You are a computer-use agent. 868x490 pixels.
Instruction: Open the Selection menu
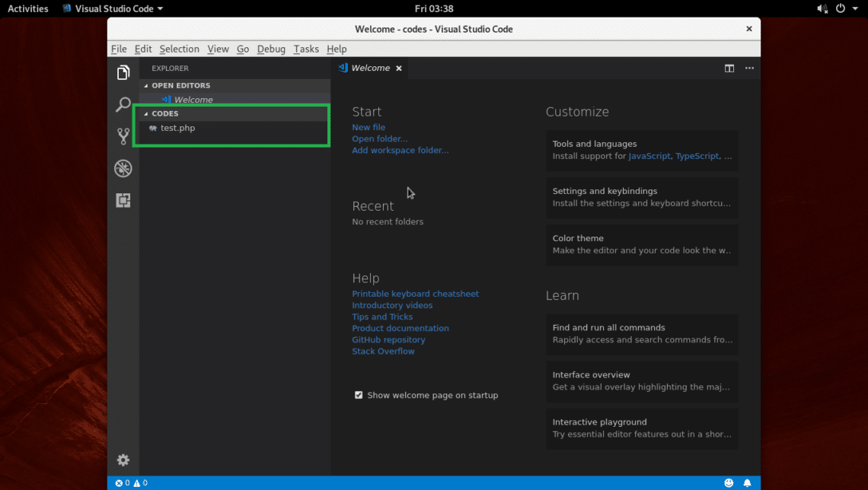pyautogui.click(x=179, y=49)
